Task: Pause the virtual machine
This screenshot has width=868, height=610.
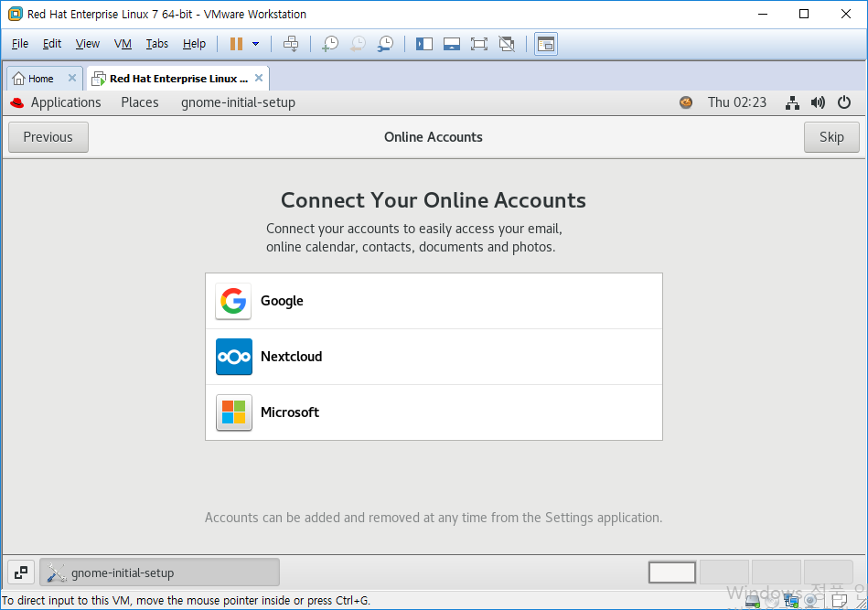Action: click(x=236, y=44)
